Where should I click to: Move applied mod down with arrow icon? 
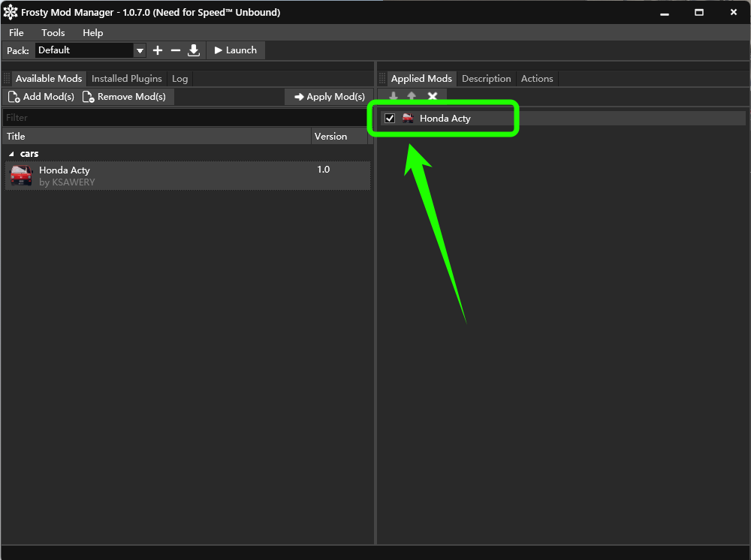(x=394, y=96)
